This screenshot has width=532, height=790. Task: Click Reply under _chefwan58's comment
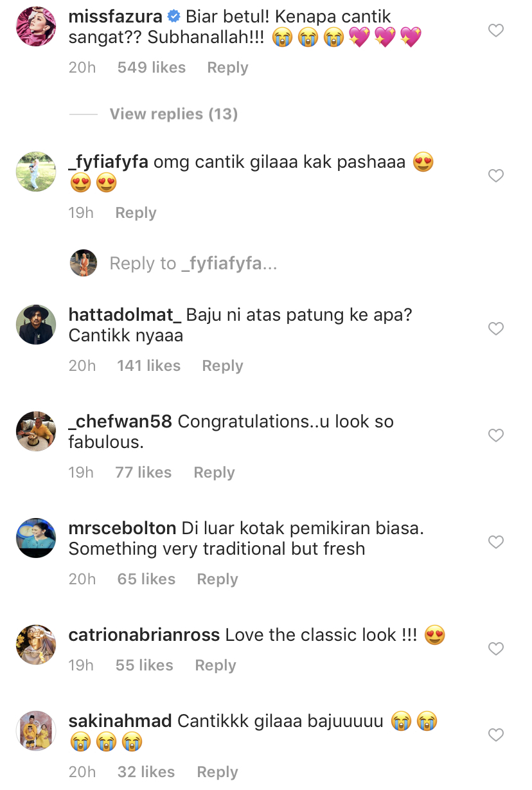click(214, 472)
